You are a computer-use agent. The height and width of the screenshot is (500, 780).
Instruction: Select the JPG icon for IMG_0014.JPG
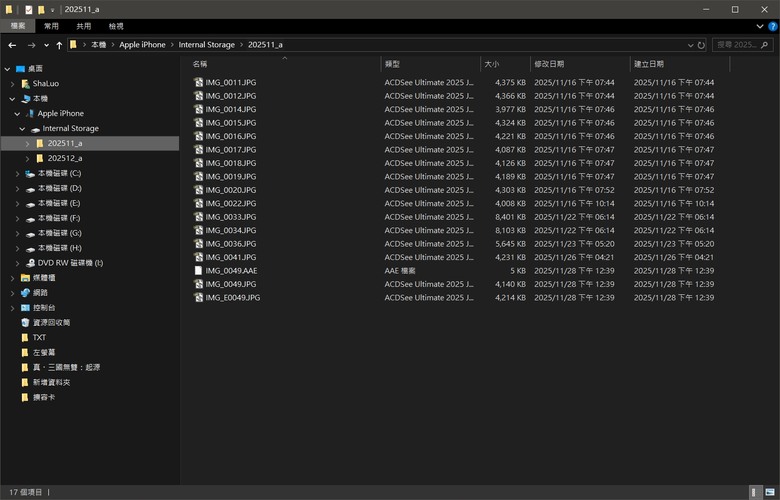198,109
